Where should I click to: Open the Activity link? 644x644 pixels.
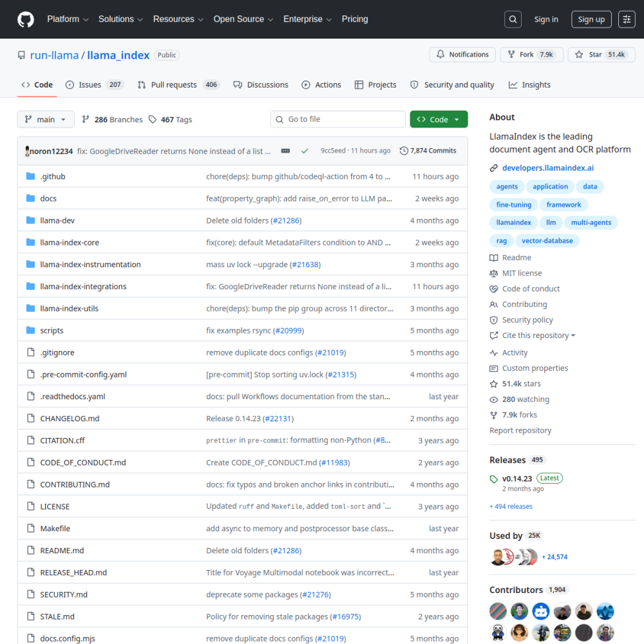point(509,353)
